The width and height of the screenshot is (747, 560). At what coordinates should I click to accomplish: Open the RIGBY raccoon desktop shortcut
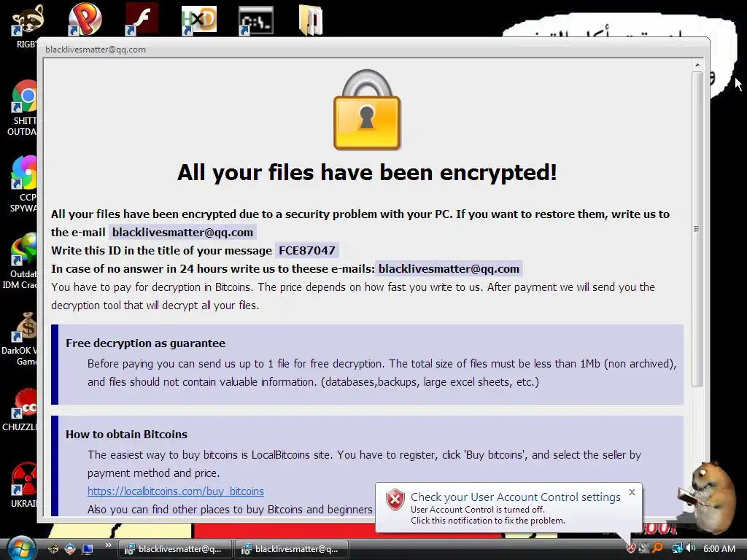click(x=27, y=20)
